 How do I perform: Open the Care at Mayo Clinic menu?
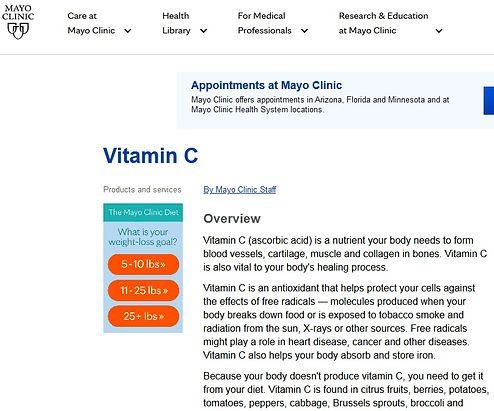(x=91, y=23)
